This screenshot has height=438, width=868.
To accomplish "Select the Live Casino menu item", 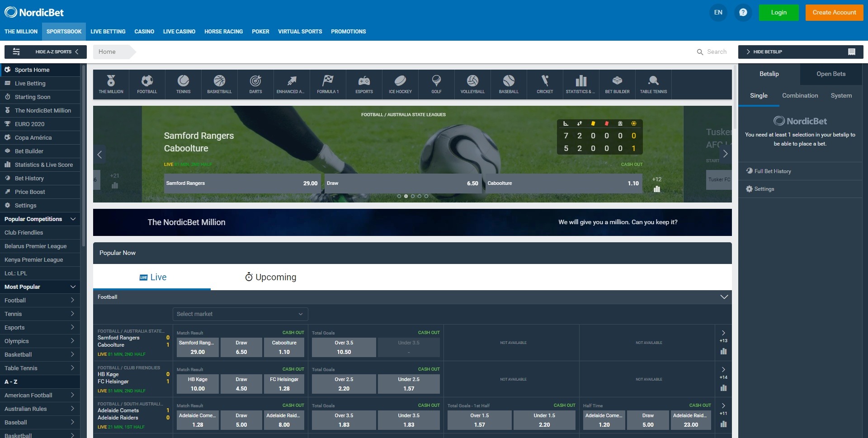I will point(179,31).
